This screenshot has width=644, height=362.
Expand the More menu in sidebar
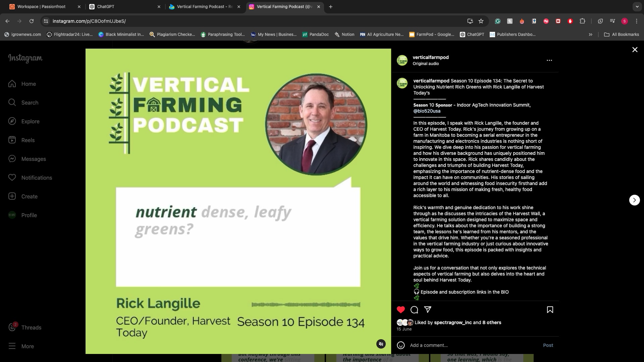pyautogui.click(x=21, y=346)
